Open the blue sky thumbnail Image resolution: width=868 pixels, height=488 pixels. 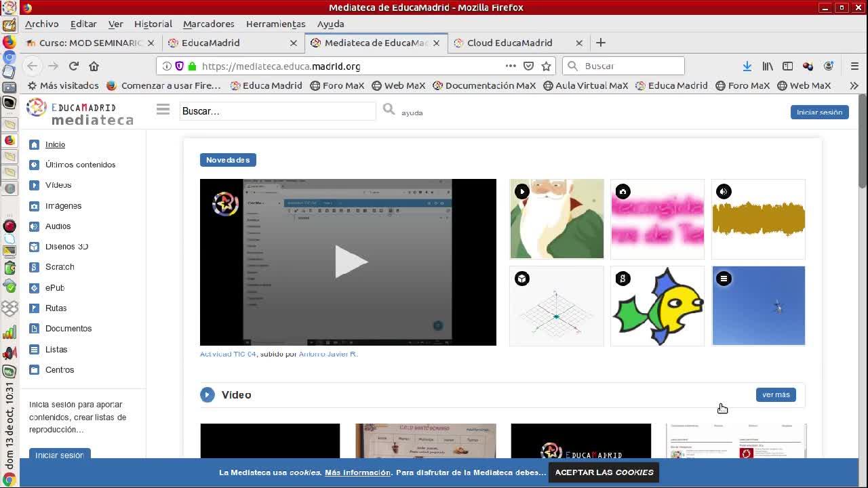(758, 306)
